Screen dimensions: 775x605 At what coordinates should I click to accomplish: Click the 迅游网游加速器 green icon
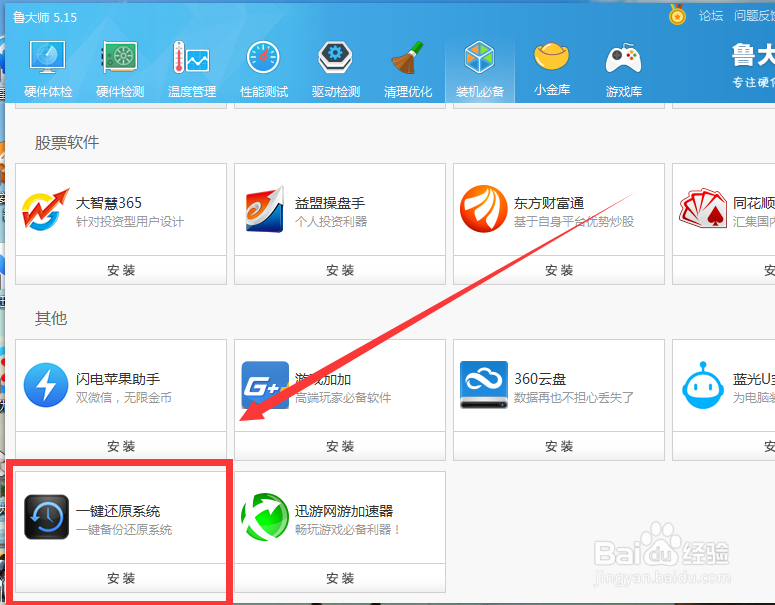[265, 517]
